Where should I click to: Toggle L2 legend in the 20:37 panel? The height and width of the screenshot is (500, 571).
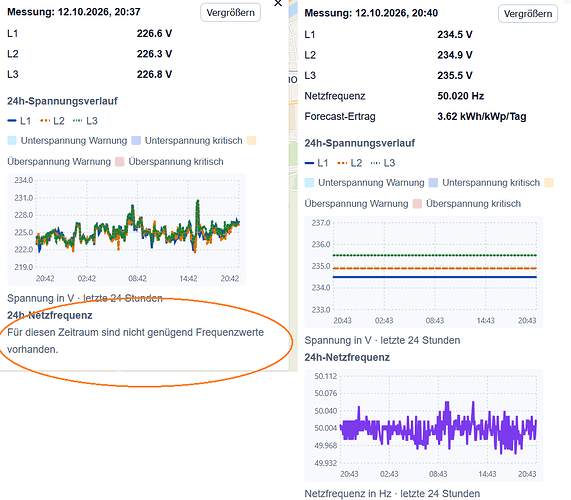(x=52, y=121)
